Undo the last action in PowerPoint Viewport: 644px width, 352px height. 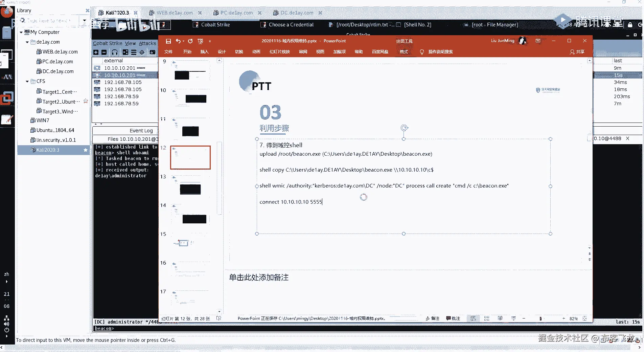[x=178, y=41]
